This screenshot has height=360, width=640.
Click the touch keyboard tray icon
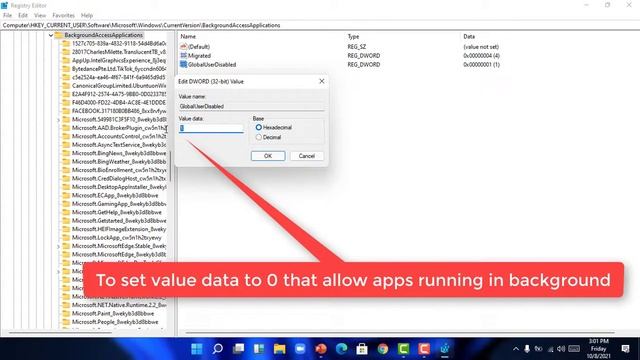[574, 349]
